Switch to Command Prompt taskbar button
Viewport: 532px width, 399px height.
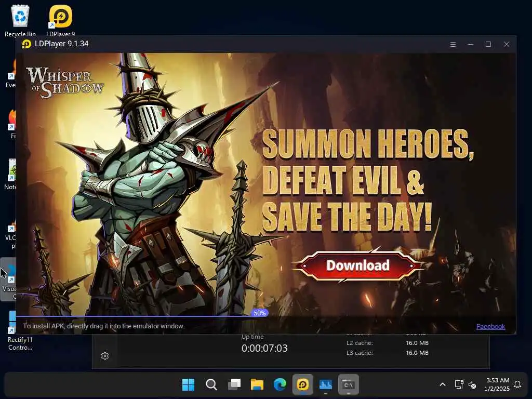[349, 384]
